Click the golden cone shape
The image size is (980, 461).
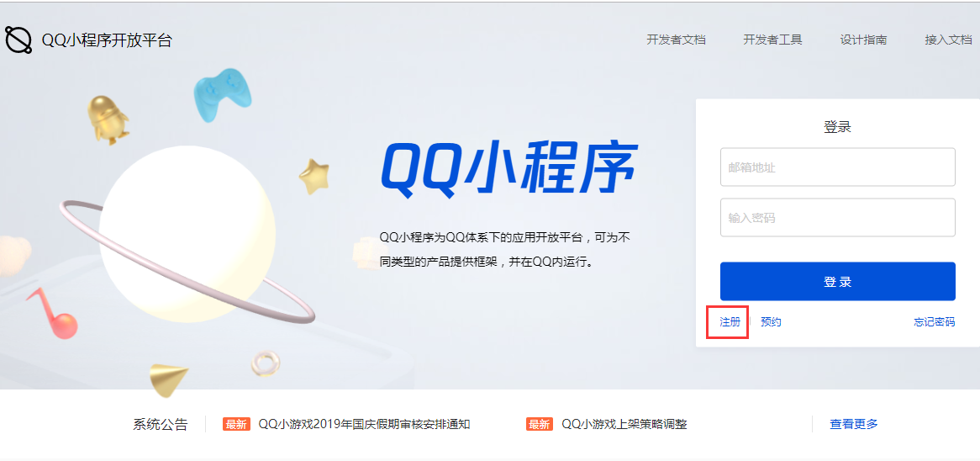click(x=169, y=379)
